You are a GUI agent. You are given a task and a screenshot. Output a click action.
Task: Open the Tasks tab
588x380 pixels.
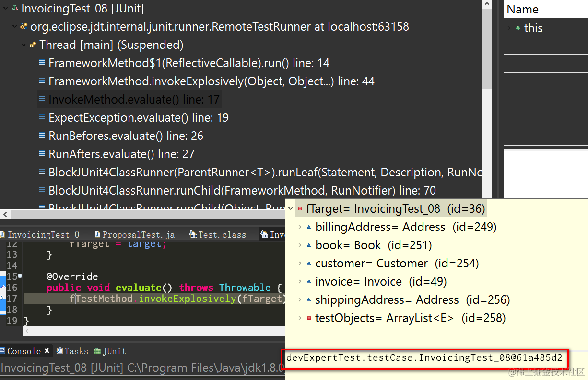tap(72, 351)
